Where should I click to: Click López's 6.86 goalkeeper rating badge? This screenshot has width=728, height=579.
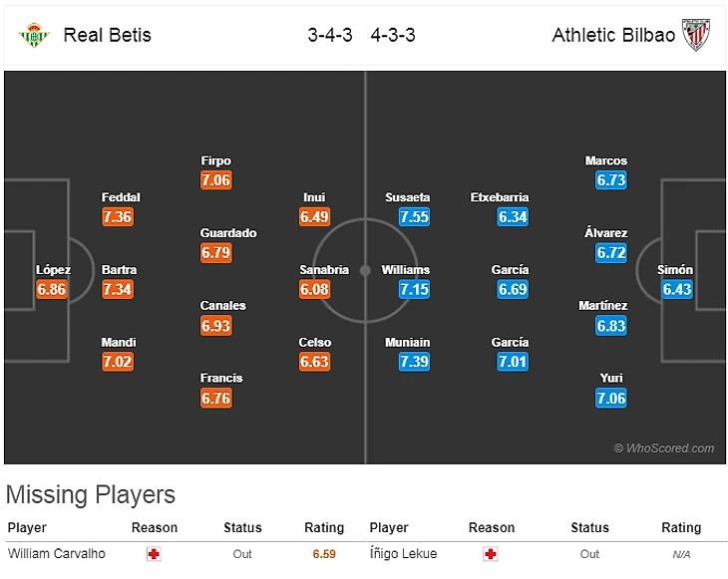pos(51,289)
